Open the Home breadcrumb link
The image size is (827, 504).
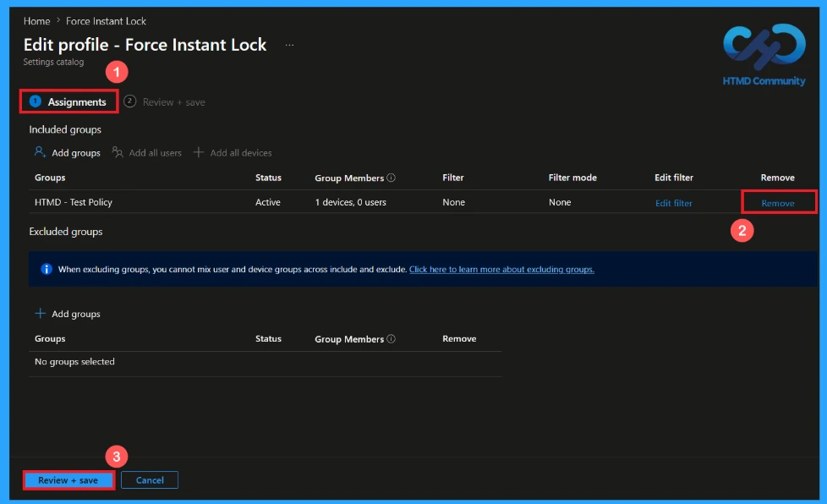(x=36, y=21)
